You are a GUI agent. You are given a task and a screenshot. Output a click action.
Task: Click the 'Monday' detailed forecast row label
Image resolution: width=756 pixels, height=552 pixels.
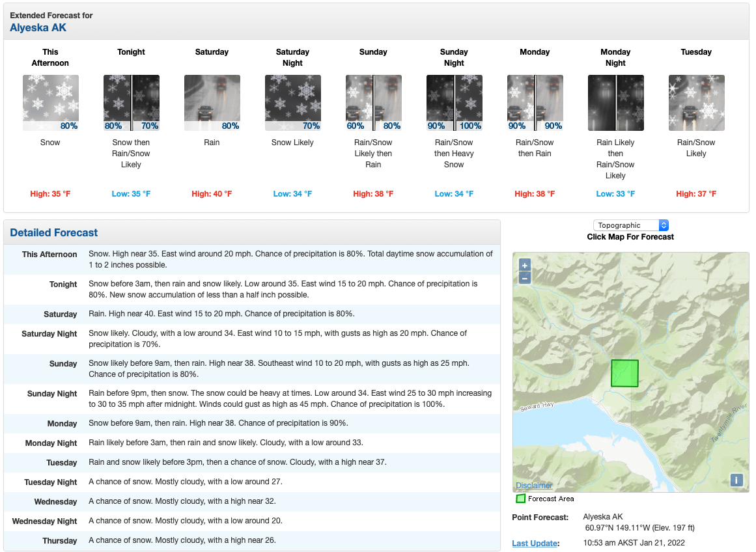(63, 423)
